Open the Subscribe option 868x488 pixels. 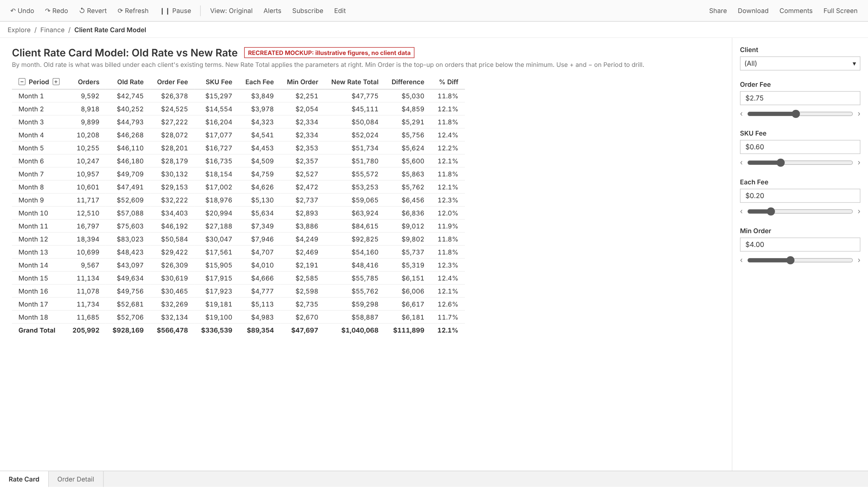tap(308, 11)
